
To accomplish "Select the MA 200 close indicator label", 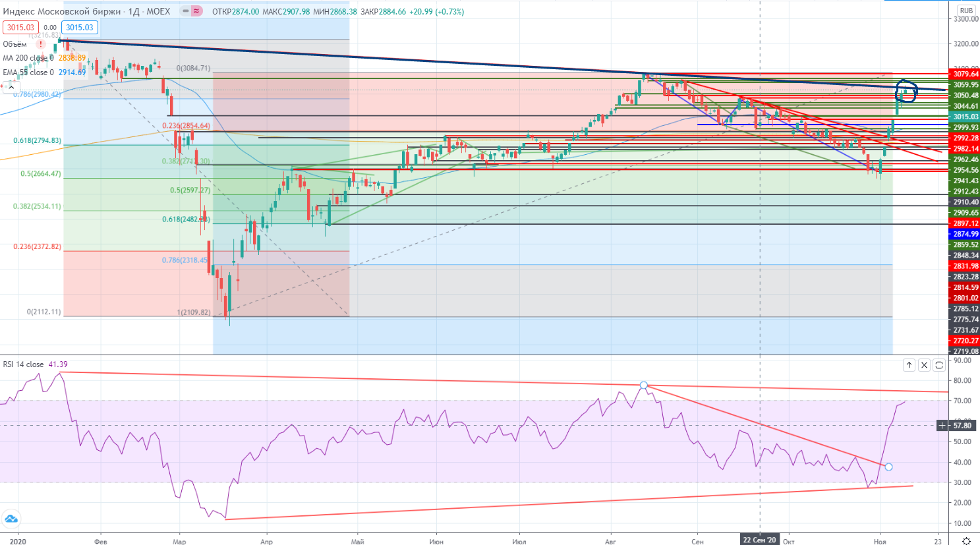I will (x=28, y=58).
